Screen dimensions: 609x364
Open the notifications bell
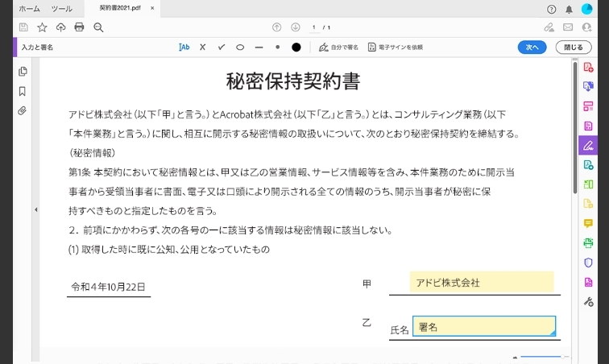pos(569,10)
